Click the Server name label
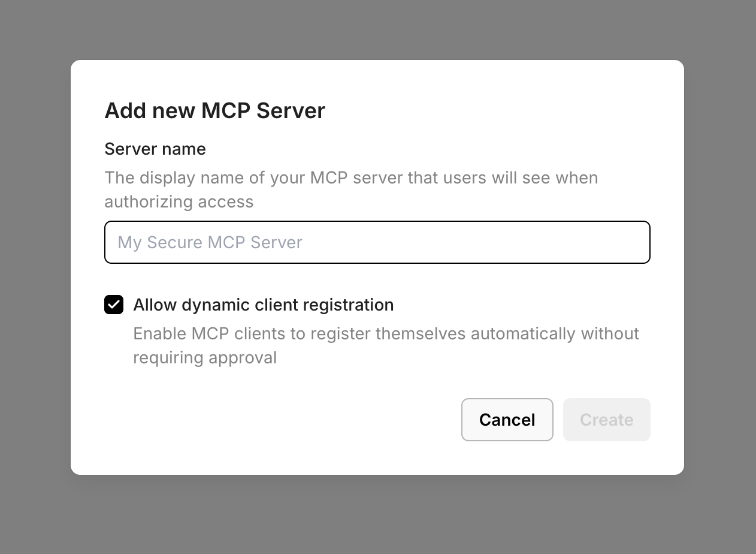Viewport: 756px width, 554px height. (155, 149)
